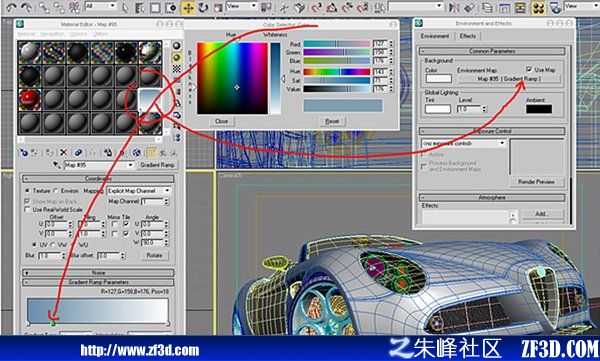Image resolution: width=600 pixels, height=361 pixels.
Task: Open the Environment tab
Action: 435,36
